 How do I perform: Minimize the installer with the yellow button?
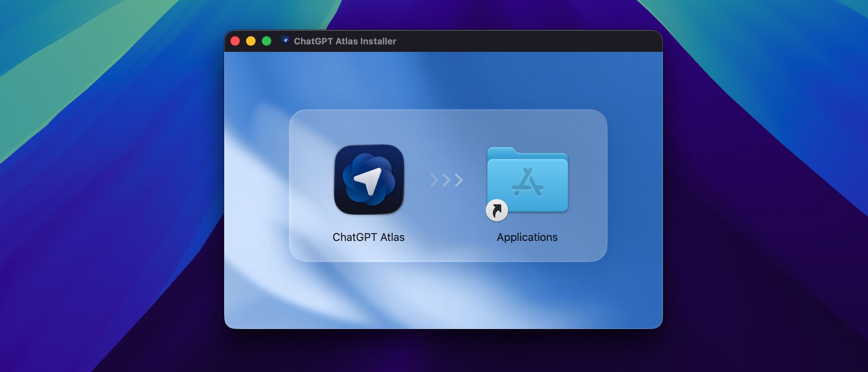[x=251, y=41]
